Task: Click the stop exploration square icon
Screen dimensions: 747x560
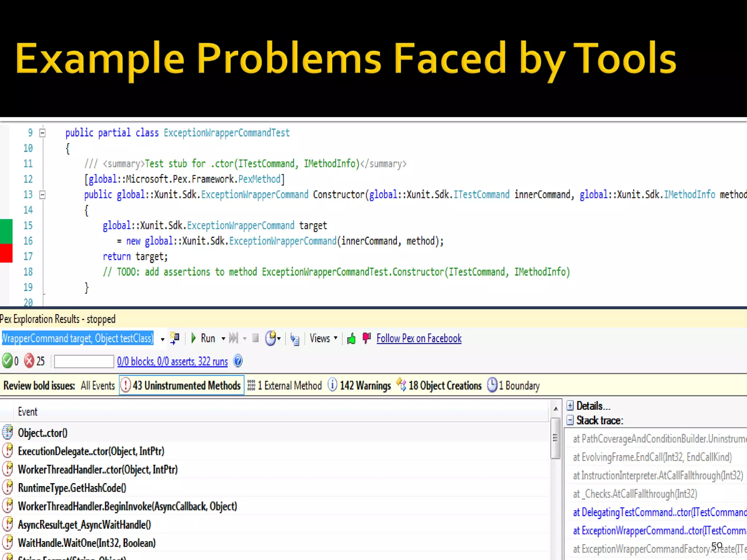Action: 256,338
